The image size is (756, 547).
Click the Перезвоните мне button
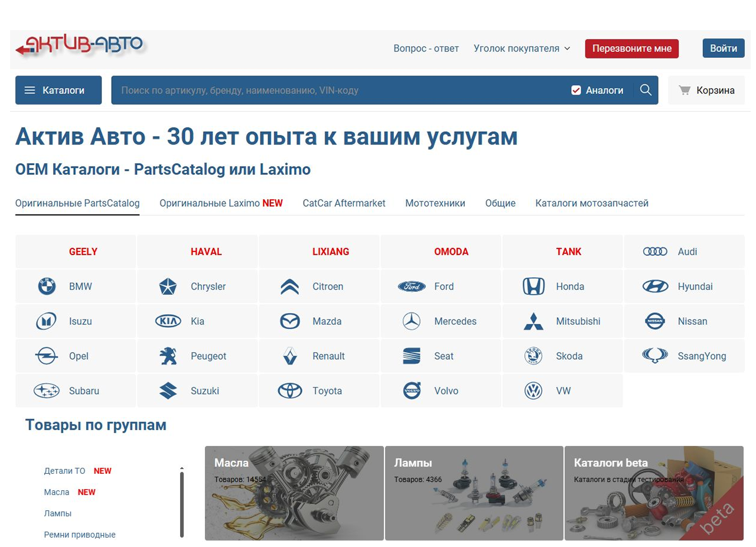pos(632,48)
